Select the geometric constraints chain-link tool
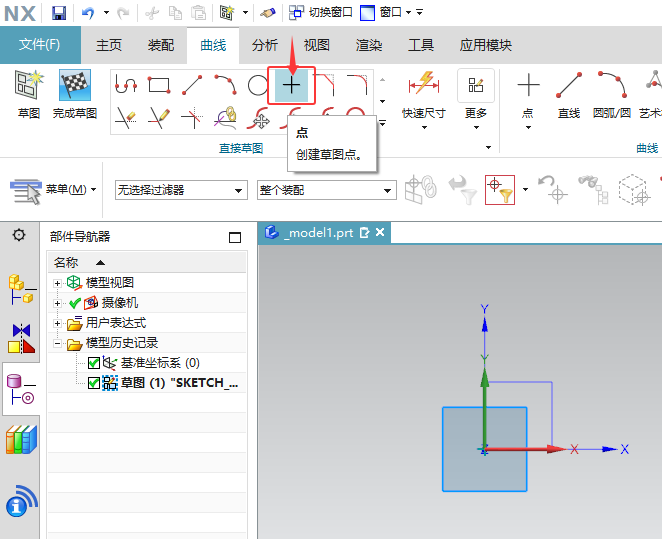 225,117
